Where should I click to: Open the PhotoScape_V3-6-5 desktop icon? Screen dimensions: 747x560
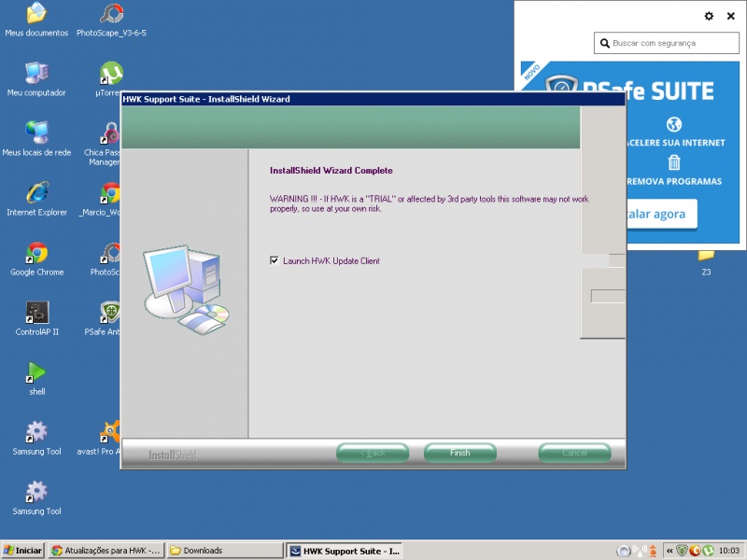coord(111,20)
